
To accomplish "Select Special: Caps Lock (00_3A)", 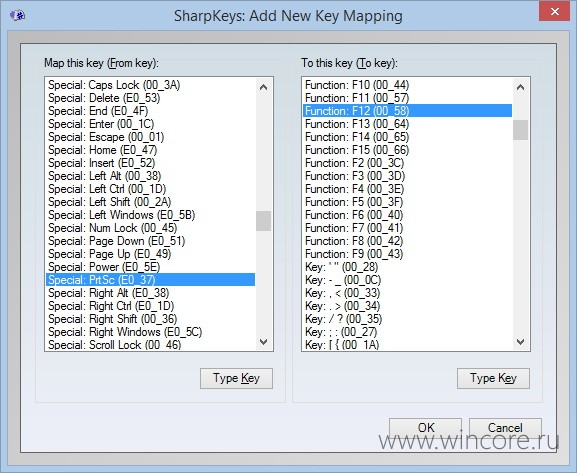I will [x=150, y=85].
